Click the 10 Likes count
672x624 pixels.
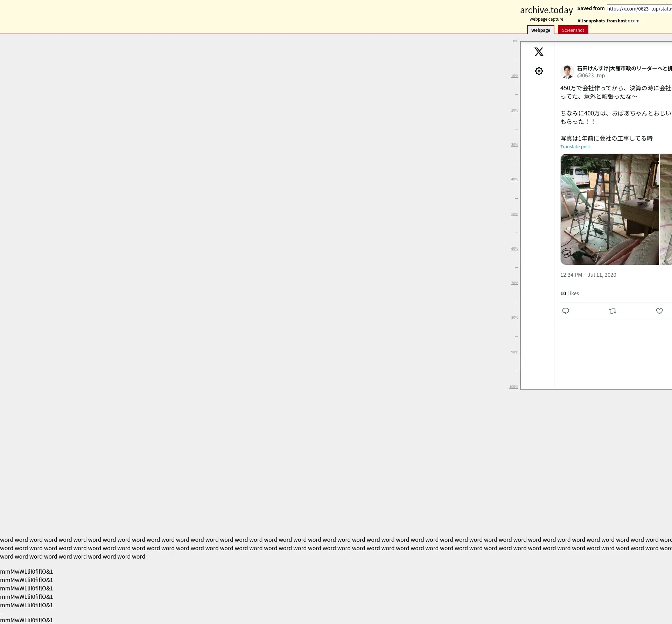(569, 293)
